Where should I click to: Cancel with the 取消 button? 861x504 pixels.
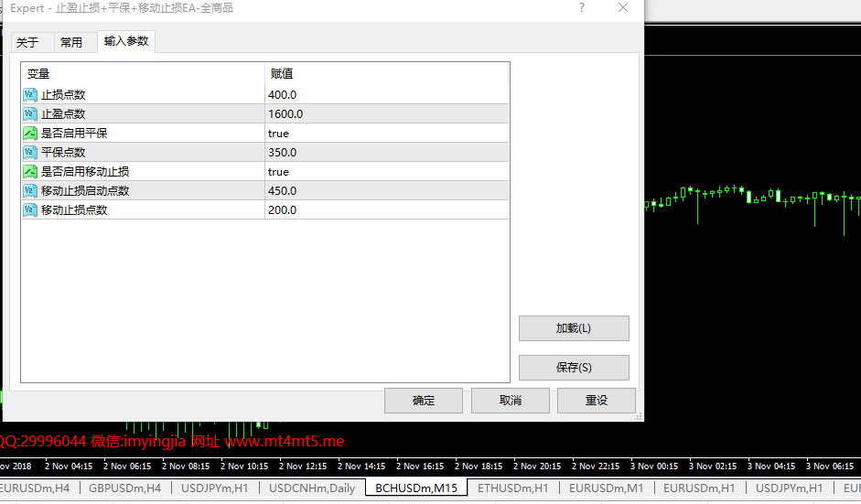[511, 401]
